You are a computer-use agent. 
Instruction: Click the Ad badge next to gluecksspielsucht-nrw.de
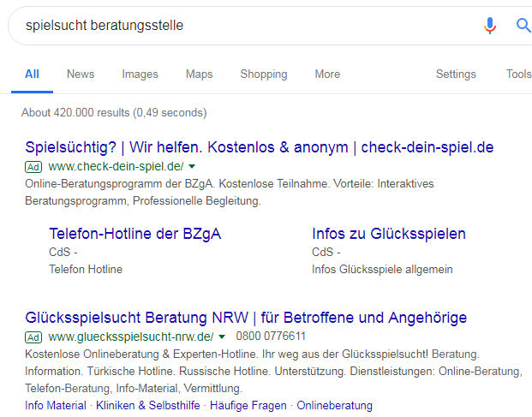coord(33,337)
